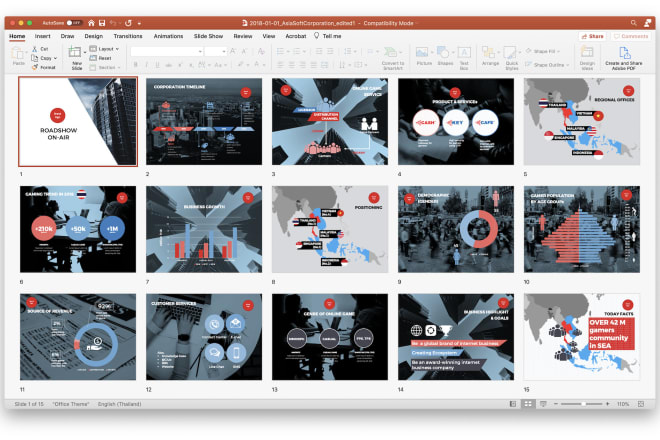The width and height of the screenshot is (660, 440).
Task: Click Fit to Window icon in status bar
Action: click(x=641, y=404)
